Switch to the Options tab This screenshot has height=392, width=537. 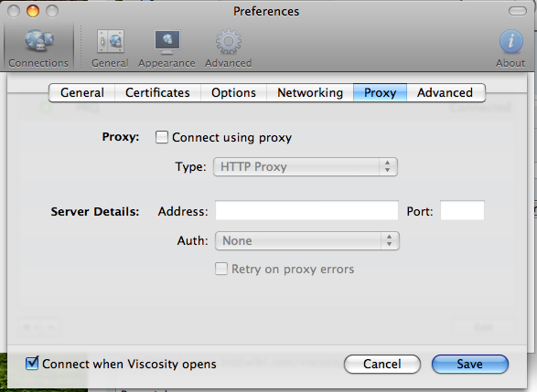[233, 92]
